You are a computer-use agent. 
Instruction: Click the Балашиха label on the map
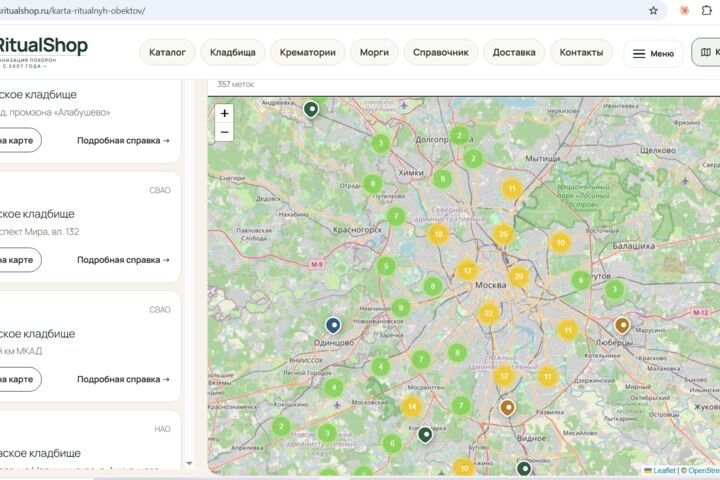tap(633, 246)
